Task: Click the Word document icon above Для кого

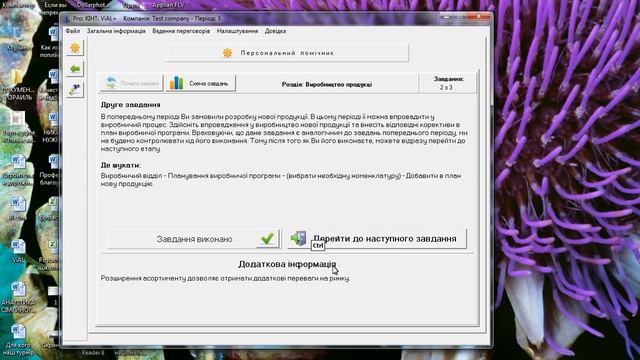Action: [x=18, y=332]
